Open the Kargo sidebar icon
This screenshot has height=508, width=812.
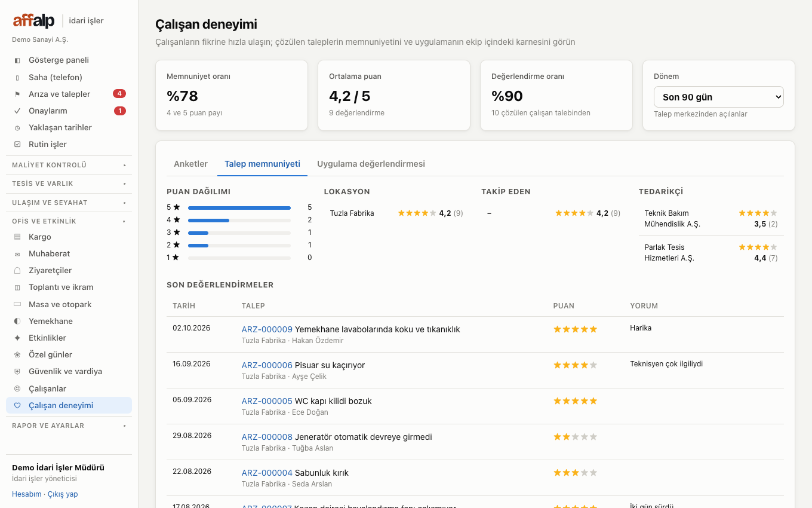pos(17,237)
